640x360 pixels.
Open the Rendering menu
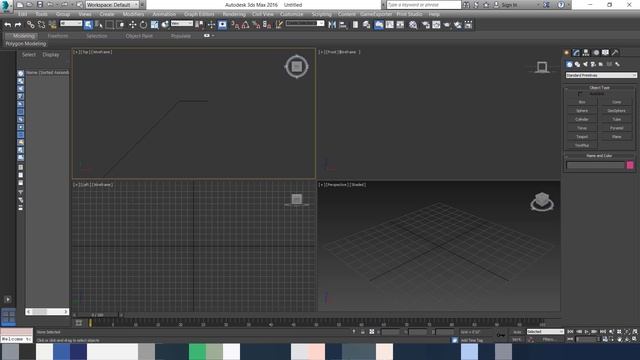[234, 14]
